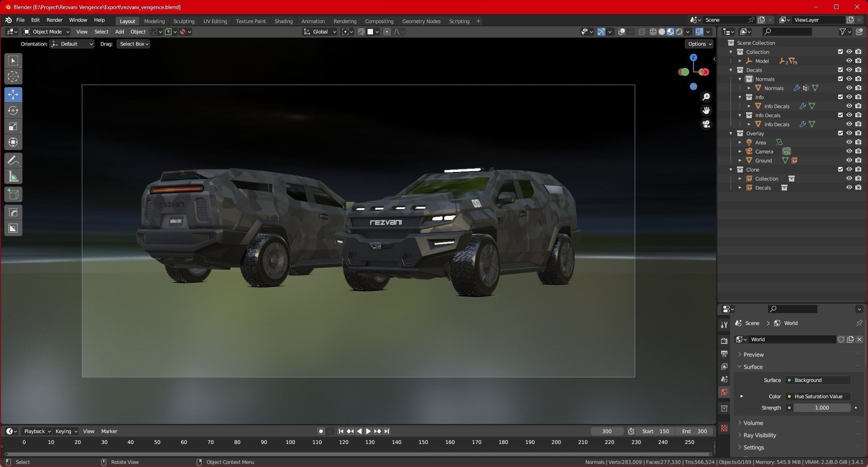Activate the Scale tool

point(13,126)
